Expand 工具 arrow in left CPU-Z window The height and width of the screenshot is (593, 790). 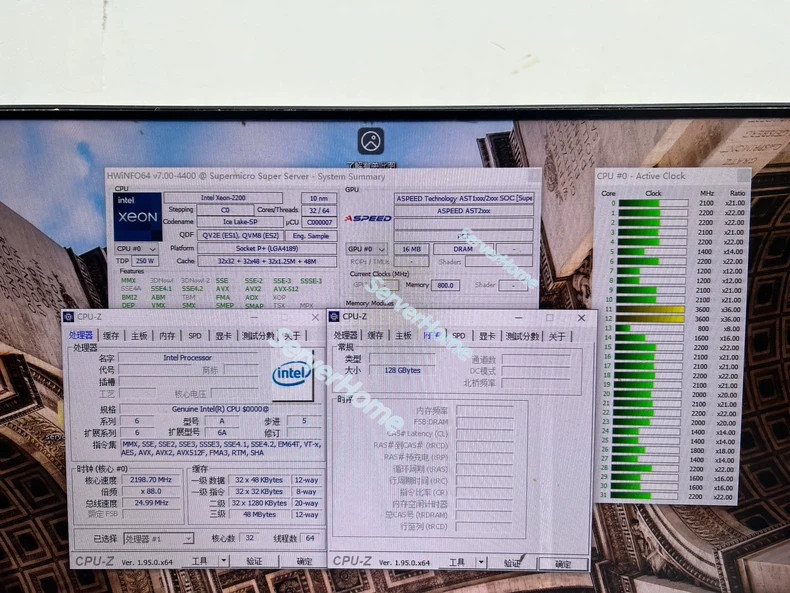coord(223,560)
